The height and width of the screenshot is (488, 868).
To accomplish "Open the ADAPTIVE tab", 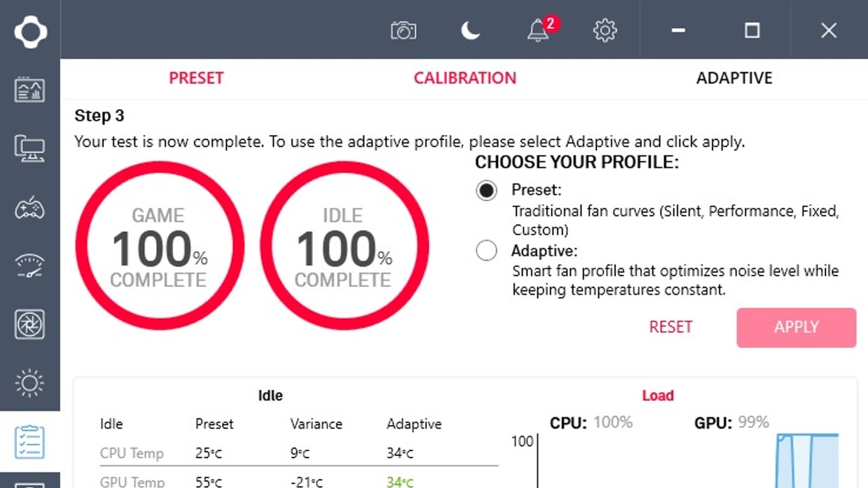I will (734, 78).
